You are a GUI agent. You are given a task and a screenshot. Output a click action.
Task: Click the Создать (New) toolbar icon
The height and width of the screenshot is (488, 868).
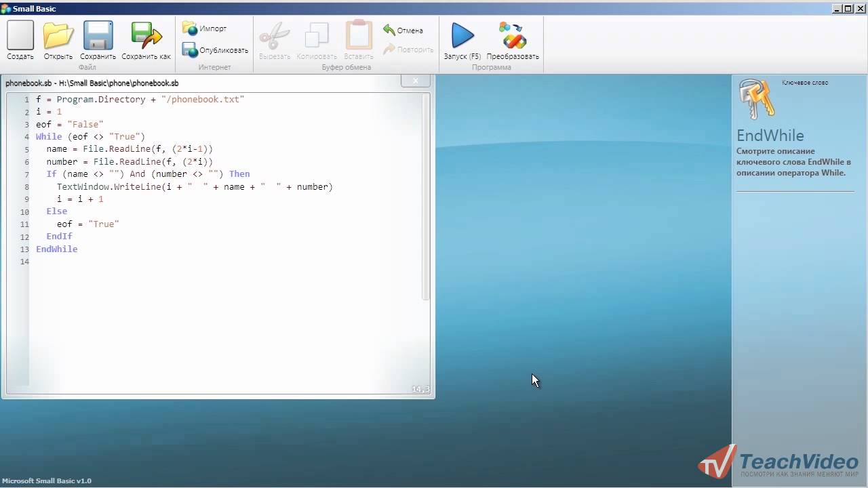pyautogui.click(x=20, y=35)
